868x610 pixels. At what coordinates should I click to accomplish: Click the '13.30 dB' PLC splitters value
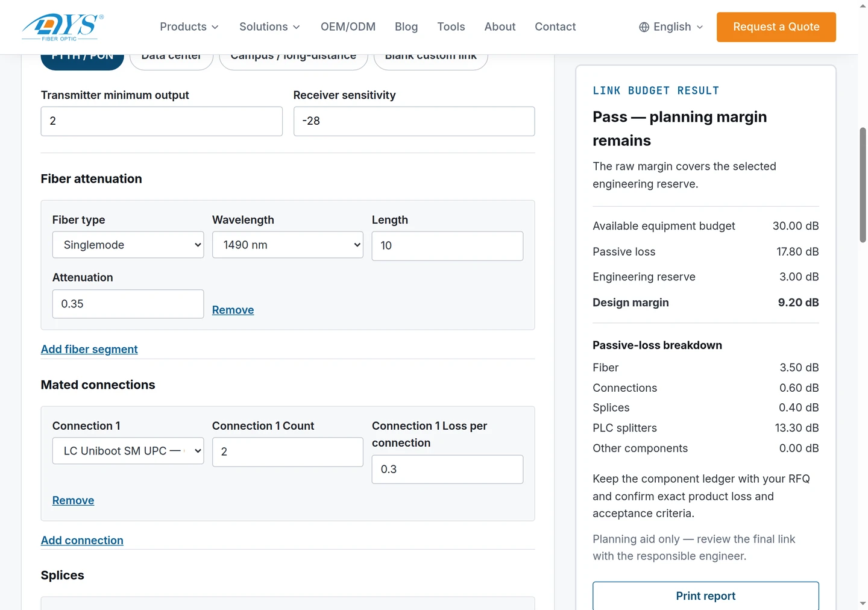[x=797, y=428]
